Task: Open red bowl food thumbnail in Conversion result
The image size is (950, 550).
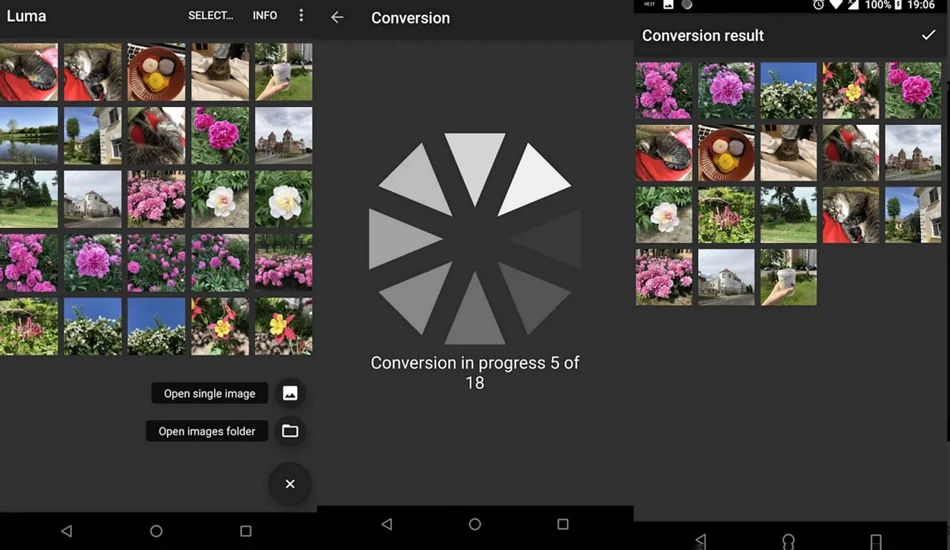Action: pyautogui.click(x=726, y=153)
